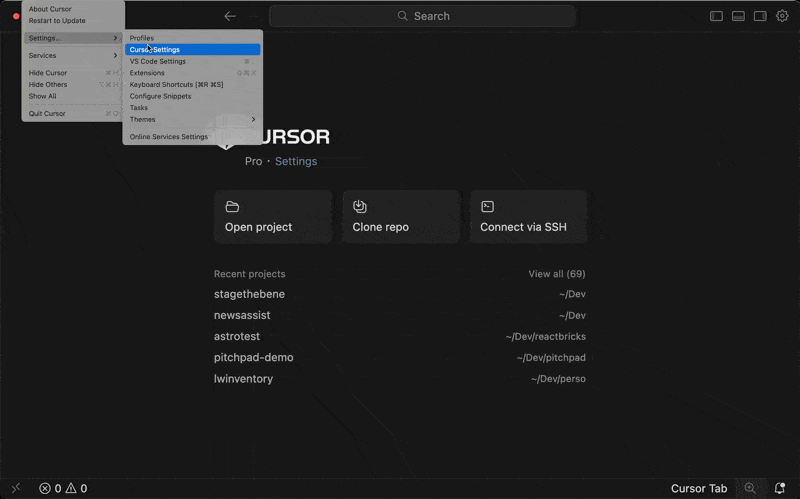Toggle the secondary sidebar layout icon
The image size is (800, 499).
point(760,16)
